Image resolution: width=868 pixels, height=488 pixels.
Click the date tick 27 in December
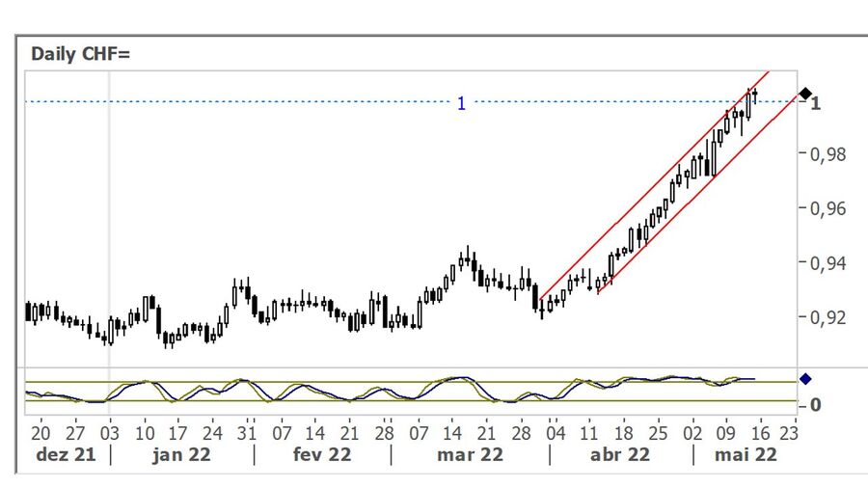point(74,433)
